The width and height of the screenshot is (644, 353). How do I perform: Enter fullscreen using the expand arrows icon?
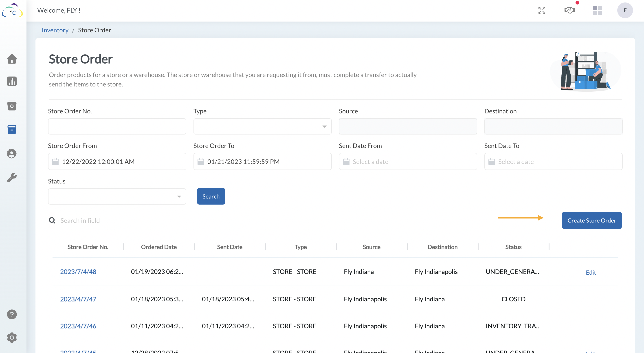[542, 10]
